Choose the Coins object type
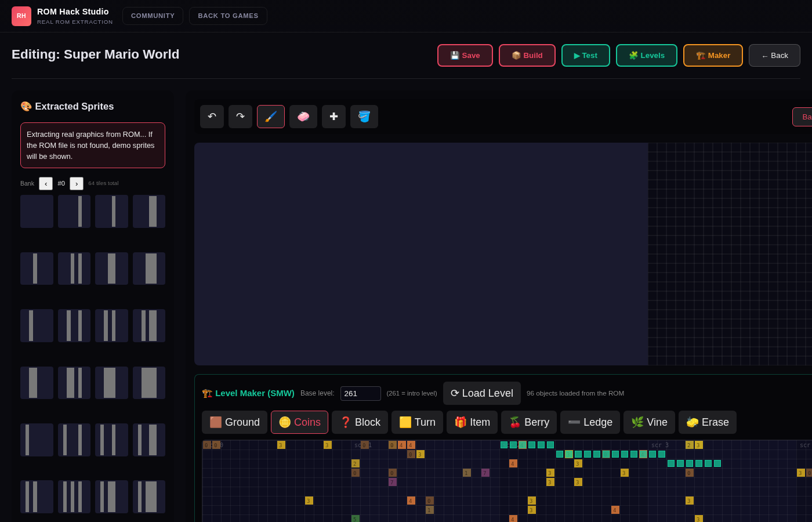 click(299, 422)
